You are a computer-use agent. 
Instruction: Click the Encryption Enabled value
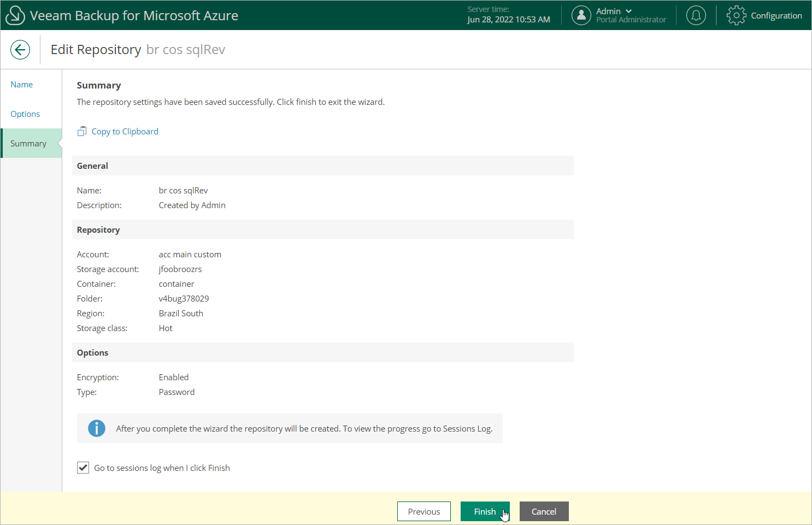[174, 377]
